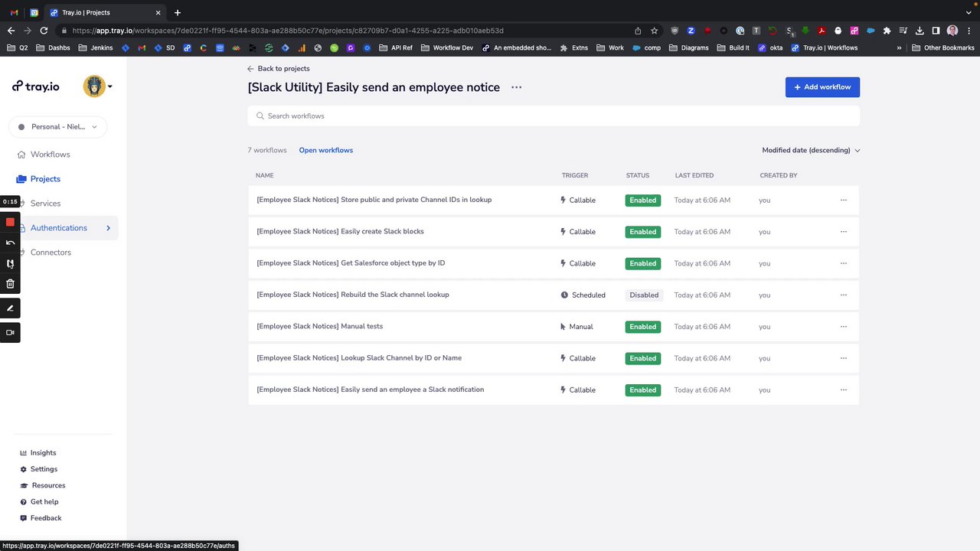Open the project options ellipsis next to title

tap(516, 87)
